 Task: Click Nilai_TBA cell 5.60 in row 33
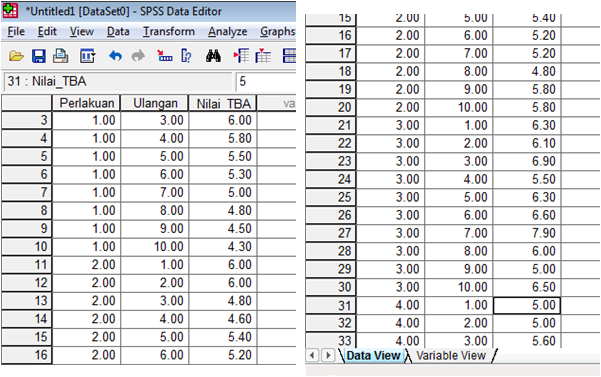click(x=527, y=341)
